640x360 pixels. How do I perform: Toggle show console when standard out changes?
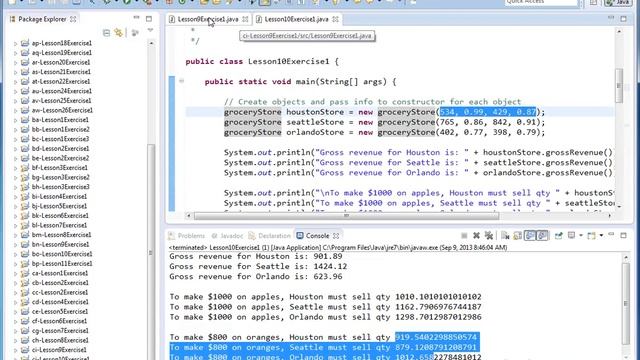click(x=530, y=236)
